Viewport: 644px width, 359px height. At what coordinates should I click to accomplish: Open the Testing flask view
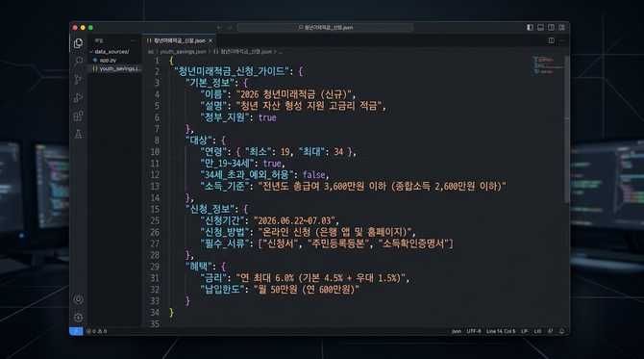point(78,134)
